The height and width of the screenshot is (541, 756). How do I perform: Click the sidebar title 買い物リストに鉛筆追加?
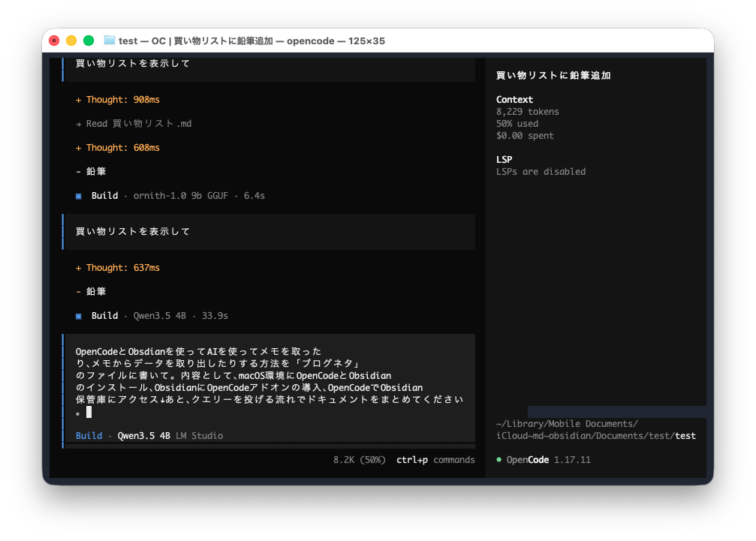(553, 75)
